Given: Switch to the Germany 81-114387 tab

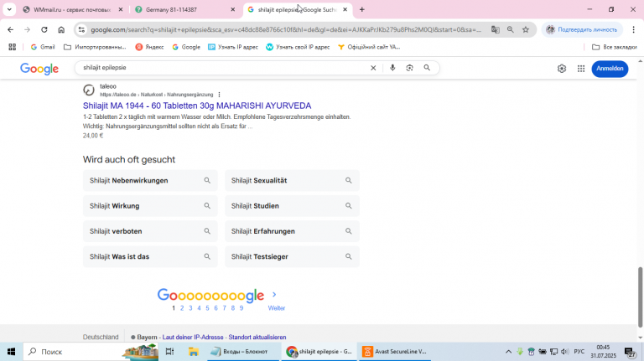Looking at the screenshot, I should click(x=184, y=9).
